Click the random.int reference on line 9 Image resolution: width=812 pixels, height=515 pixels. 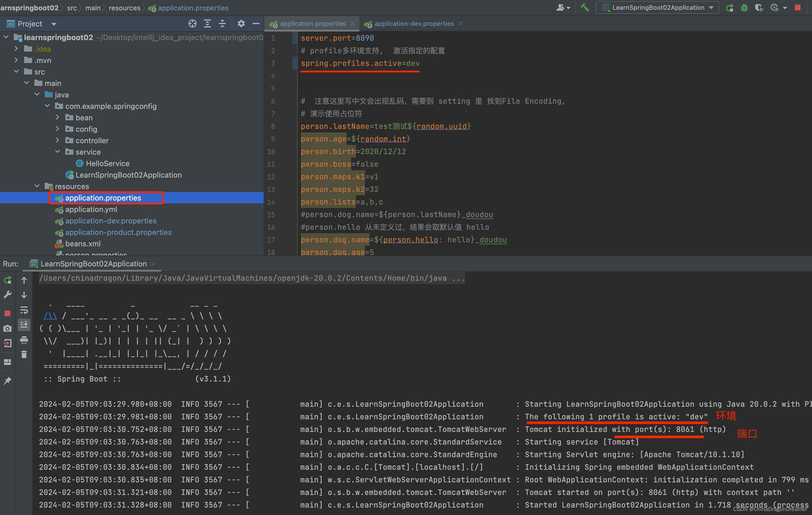383,139
